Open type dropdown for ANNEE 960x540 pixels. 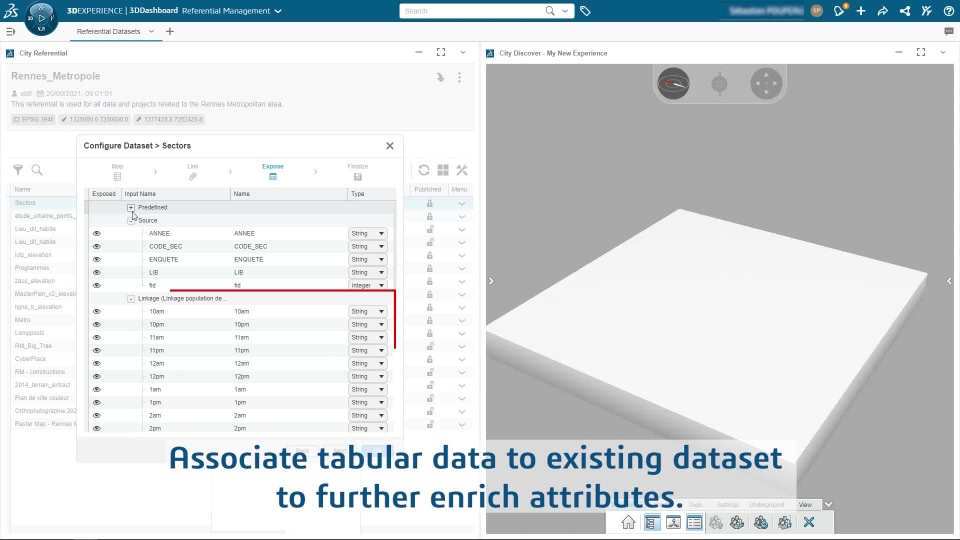pos(367,233)
